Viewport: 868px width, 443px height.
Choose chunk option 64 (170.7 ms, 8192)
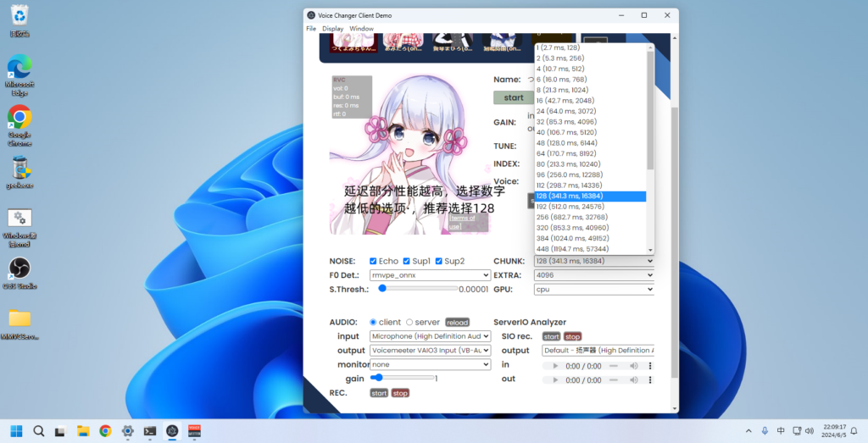pyautogui.click(x=590, y=153)
